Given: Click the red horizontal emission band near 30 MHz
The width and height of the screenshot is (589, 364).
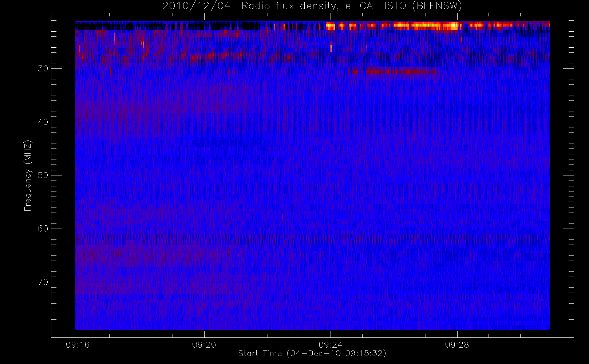Looking at the screenshot, I should coord(392,72).
